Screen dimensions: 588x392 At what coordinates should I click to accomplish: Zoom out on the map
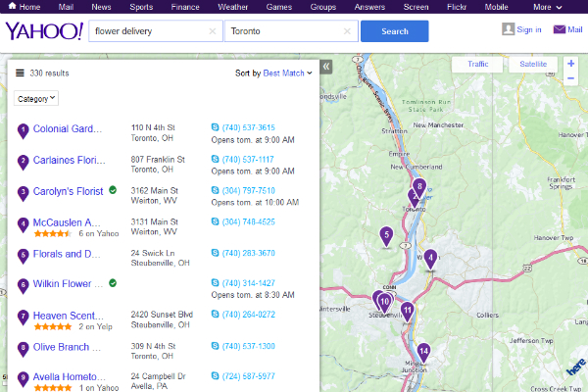(570, 78)
